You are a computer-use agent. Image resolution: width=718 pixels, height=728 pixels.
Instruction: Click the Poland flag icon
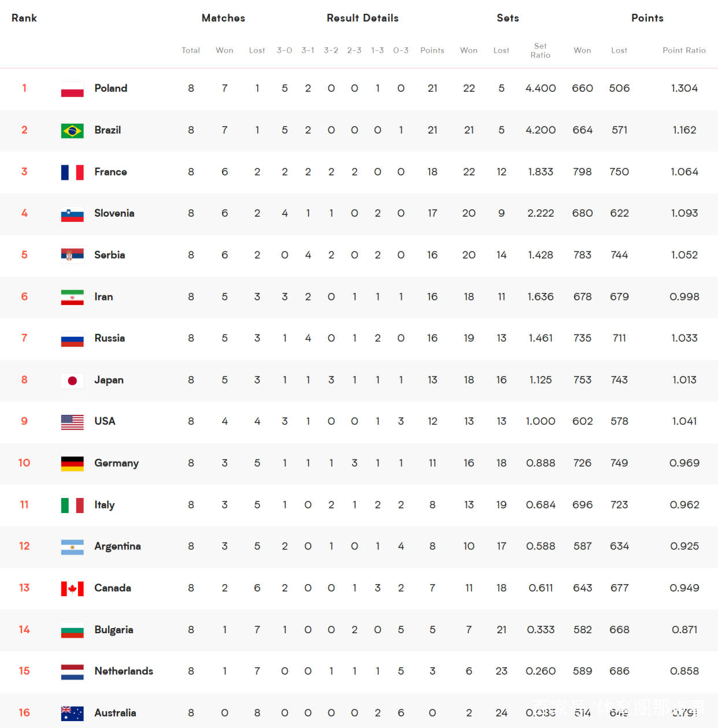click(x=72, y=89)
